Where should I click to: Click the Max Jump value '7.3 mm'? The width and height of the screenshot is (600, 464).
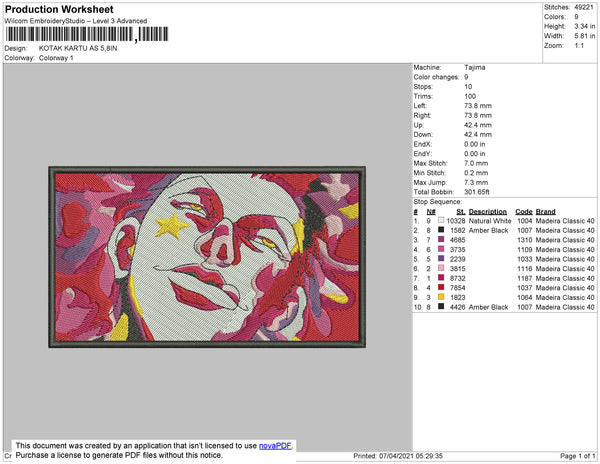(476, 182)
